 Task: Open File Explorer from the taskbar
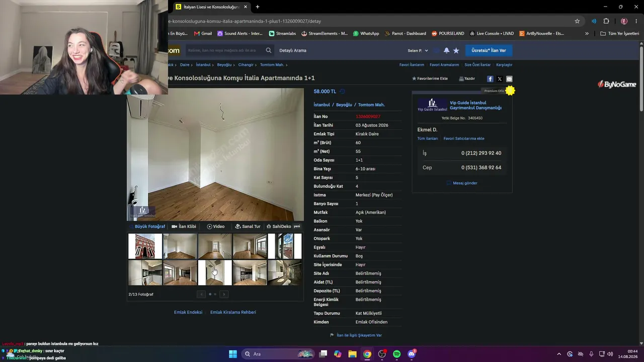coord(352,354)
